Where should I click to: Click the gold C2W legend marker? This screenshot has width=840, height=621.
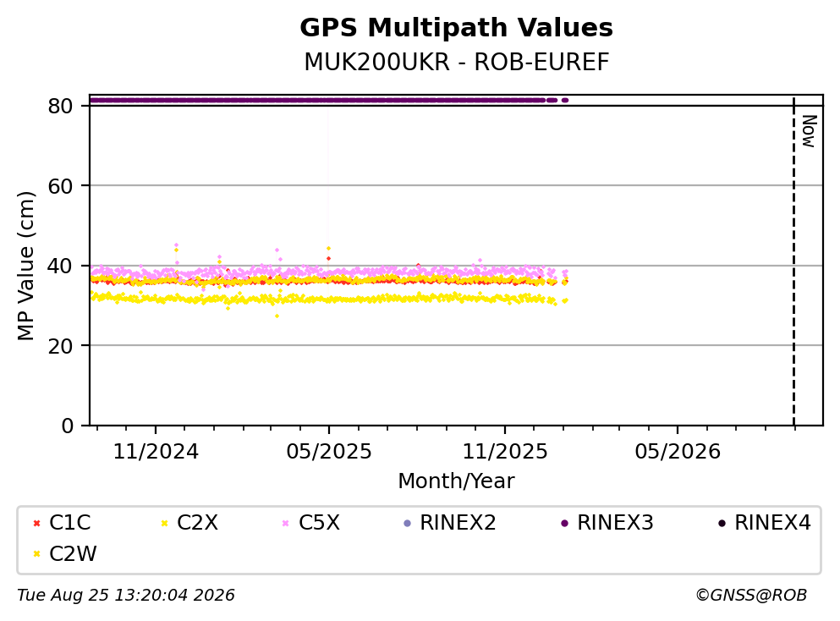click(x=36, y=554)
